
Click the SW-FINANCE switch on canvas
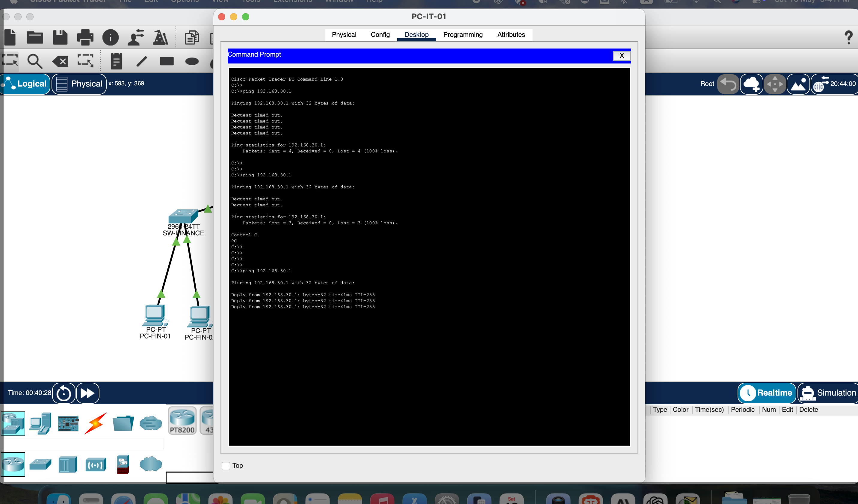pos(184,217)
